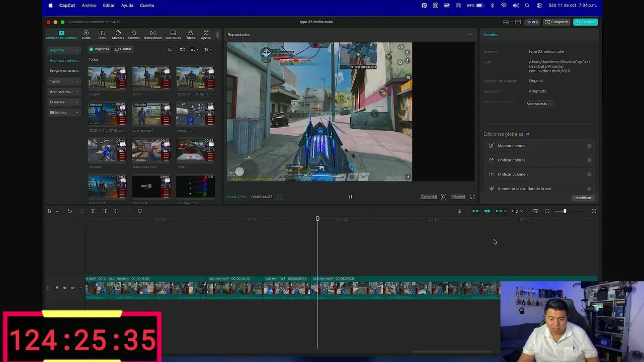
Task: Open the Texto tool
Action: point(102,35)
